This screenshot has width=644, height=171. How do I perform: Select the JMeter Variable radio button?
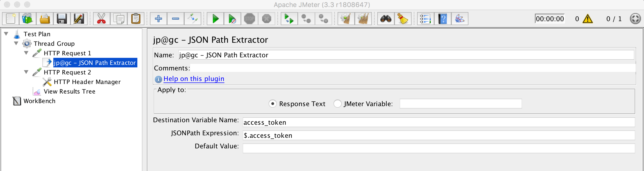(x=337, y=104)
